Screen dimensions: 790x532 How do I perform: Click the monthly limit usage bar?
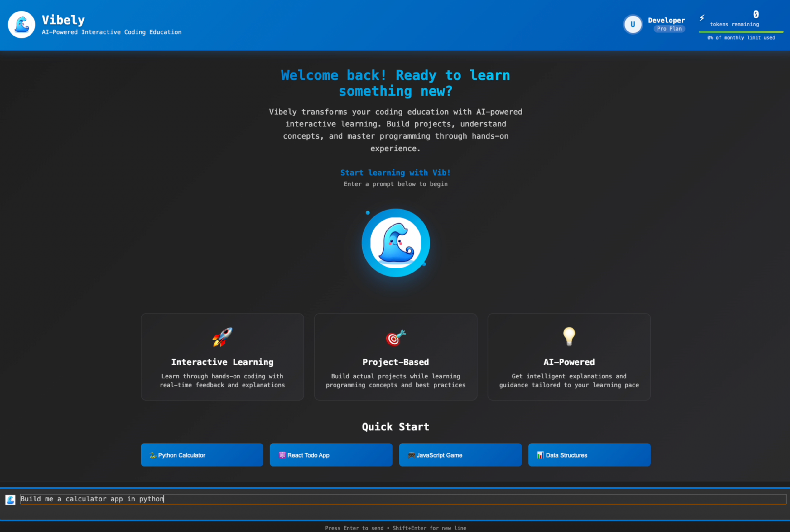pos(740,32)
